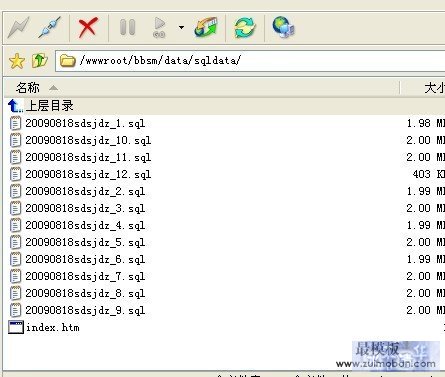445x377 pixels.
Task: Click the folder icon with up arrow
Action: [x=40, y=61]
